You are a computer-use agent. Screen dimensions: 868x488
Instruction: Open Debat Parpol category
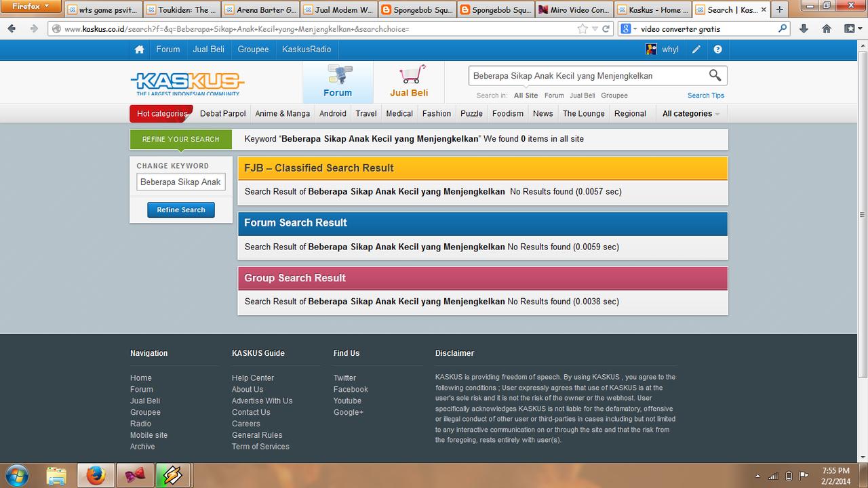tap(223, 114)
